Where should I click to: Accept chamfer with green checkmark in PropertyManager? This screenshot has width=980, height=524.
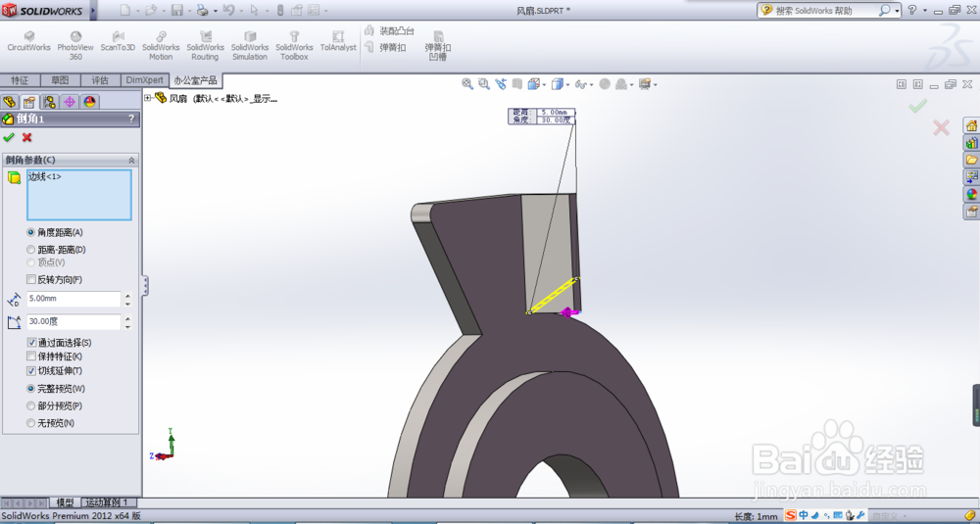pyautogui.click(x=9, y=137)
